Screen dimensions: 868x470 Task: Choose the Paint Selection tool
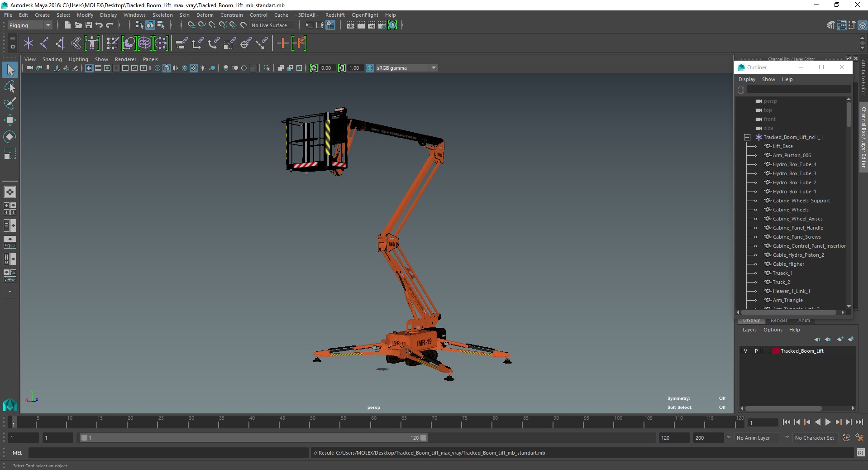10,103
